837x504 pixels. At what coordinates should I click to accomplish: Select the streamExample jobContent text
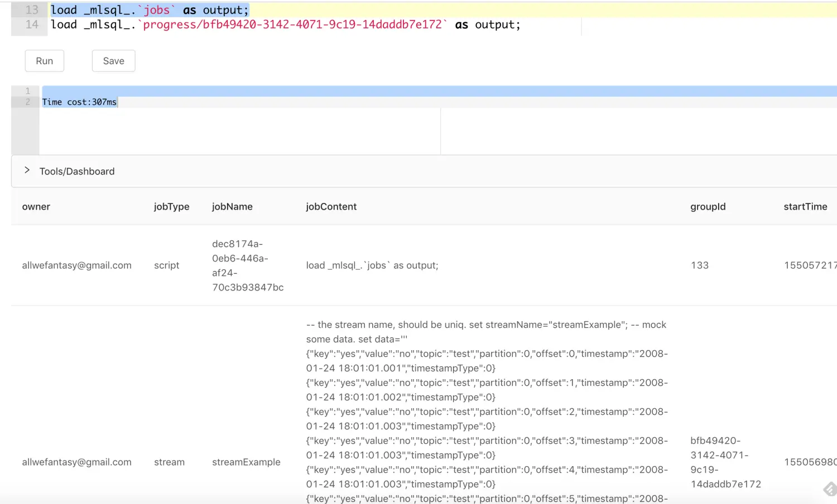(487, 411)
